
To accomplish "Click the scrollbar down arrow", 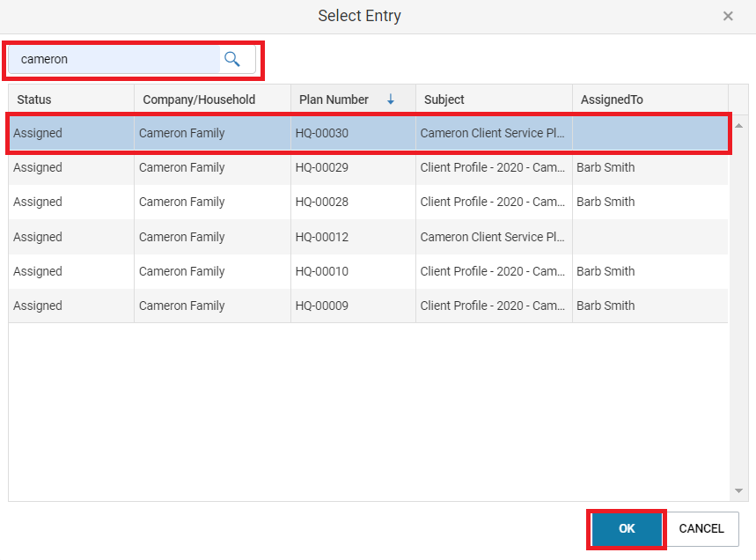I will 738,490.
